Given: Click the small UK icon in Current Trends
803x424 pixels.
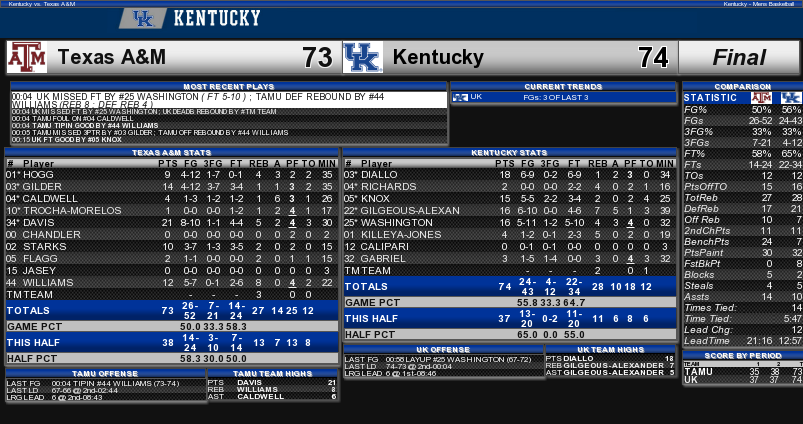Looking at the screenshot, I should coord(460,97).
